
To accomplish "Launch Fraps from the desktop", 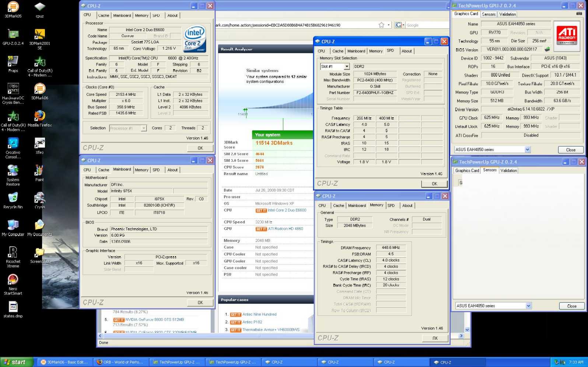I will point(13,64).
